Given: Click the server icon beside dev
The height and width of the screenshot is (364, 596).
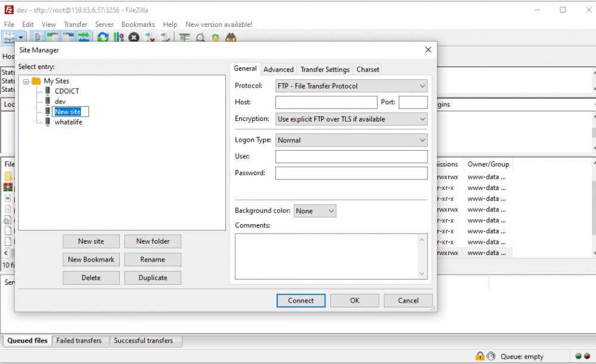Looking at the screenshot, I should (48, 101).
